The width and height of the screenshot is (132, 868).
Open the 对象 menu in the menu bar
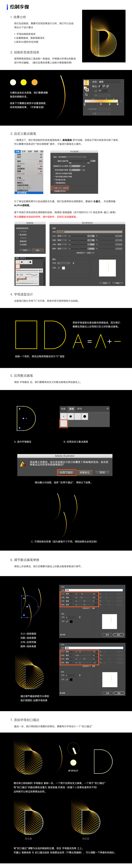click(18, 152)
